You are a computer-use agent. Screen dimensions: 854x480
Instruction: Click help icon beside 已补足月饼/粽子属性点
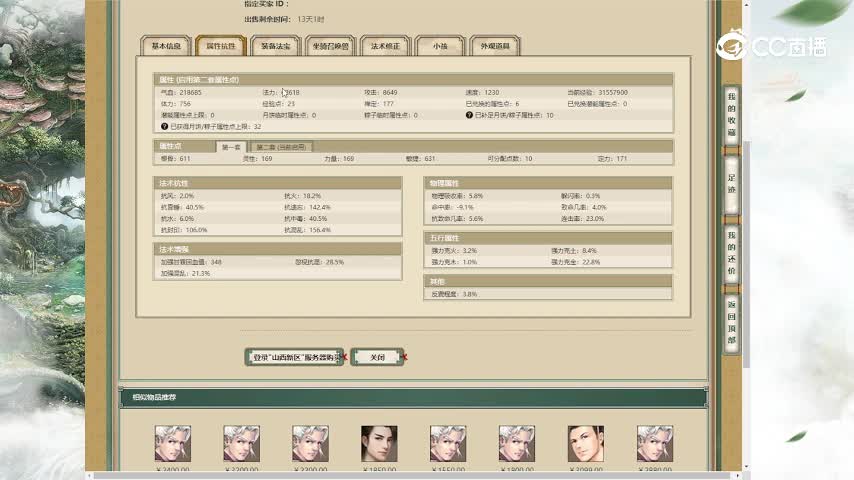[469, 115]
